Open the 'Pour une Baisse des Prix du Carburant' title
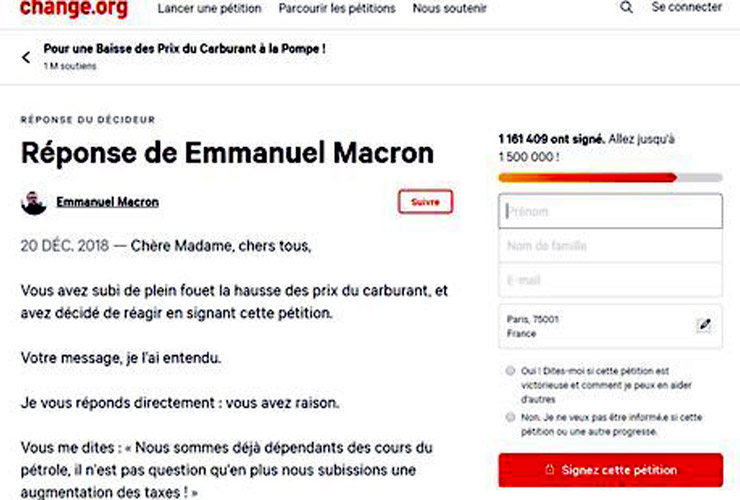Viewport: 740px width, 500px height. (185, 49)
